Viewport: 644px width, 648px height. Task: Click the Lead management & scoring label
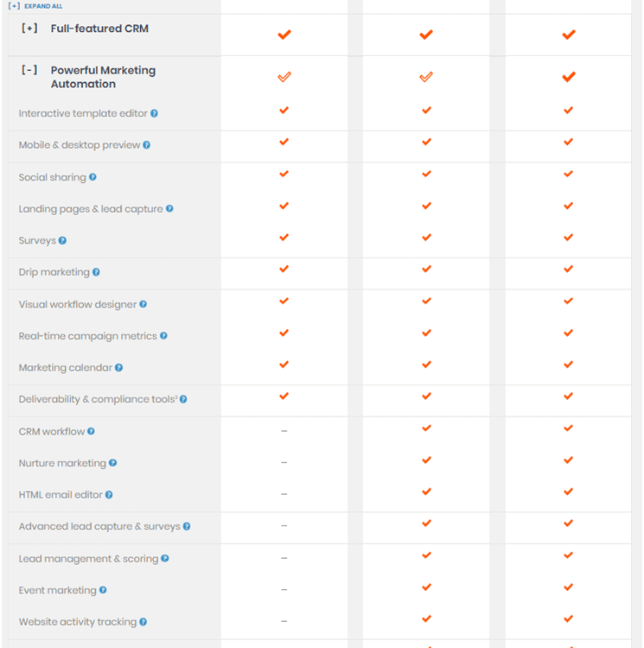pyautogui.click(x=88, y=558)
